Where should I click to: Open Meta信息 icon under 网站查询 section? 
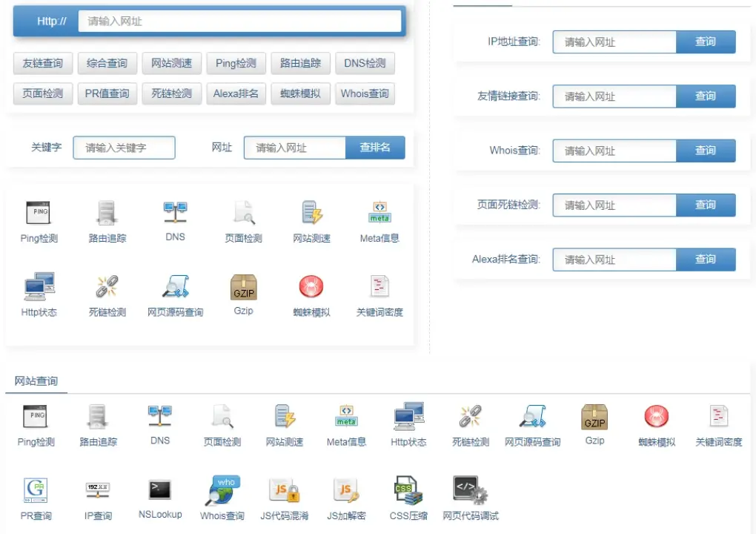coord(346,416)
